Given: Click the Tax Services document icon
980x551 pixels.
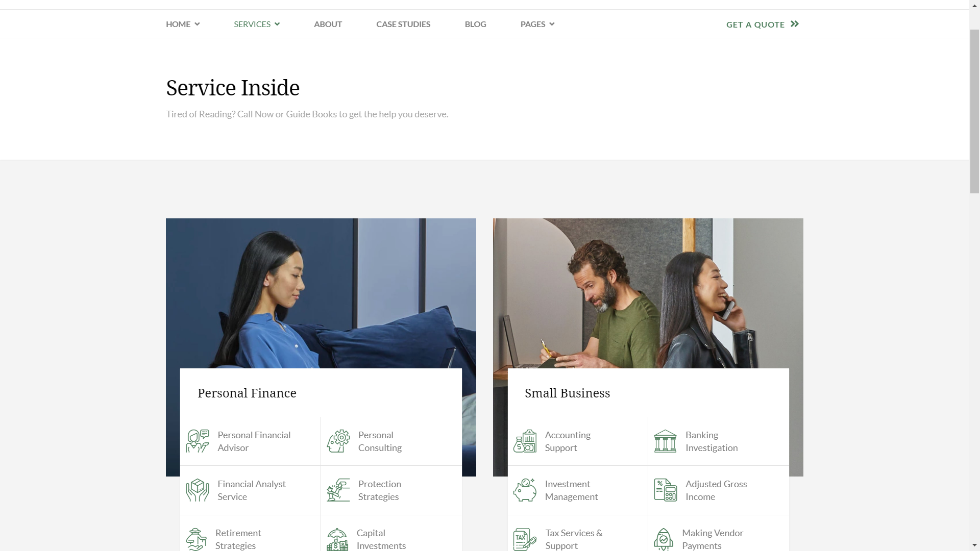Looking at the screenshot, I should pyautogui.click(x=525, y=539).
